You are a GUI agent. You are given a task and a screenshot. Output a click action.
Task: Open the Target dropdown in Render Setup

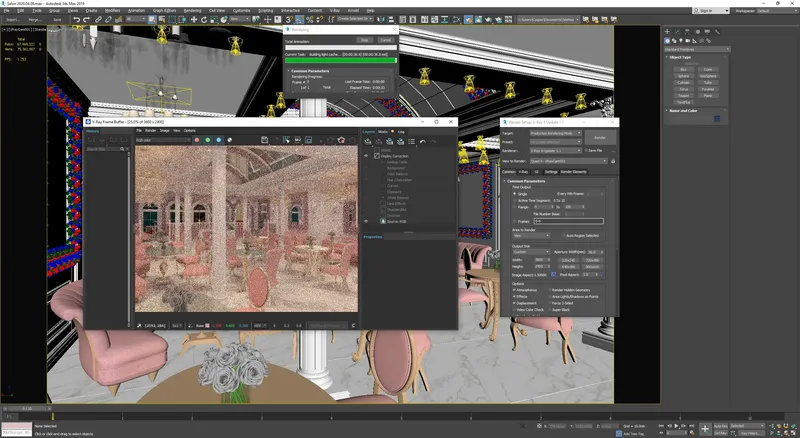(556, 133)
